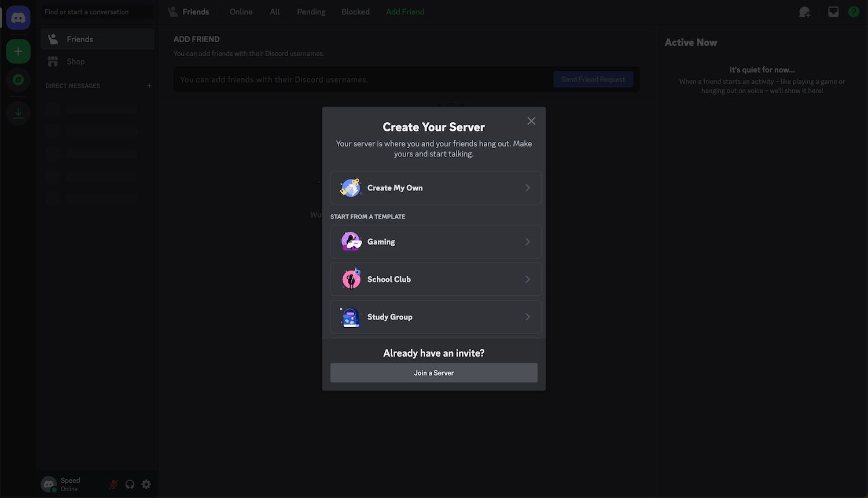
Task: Click the Find or start a conversation field
Action: pos(97,12)
